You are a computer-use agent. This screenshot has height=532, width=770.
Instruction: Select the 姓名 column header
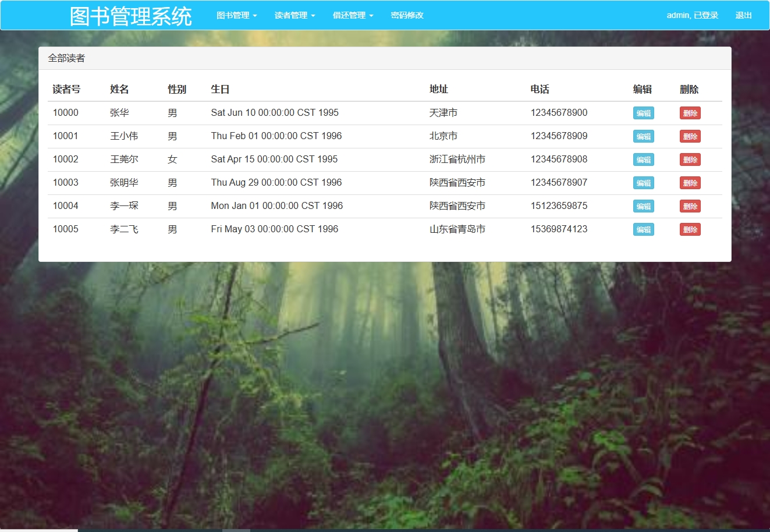(x=119, y=89)
